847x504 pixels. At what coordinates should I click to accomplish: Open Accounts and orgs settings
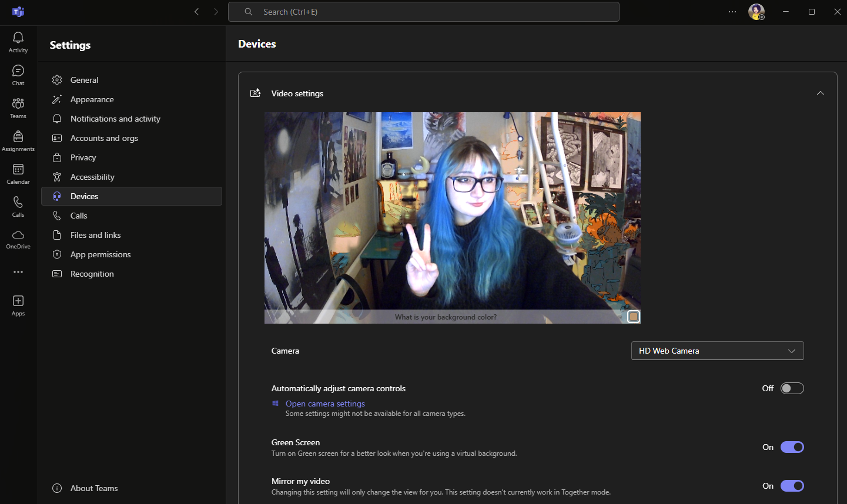(x=132, y=138)
